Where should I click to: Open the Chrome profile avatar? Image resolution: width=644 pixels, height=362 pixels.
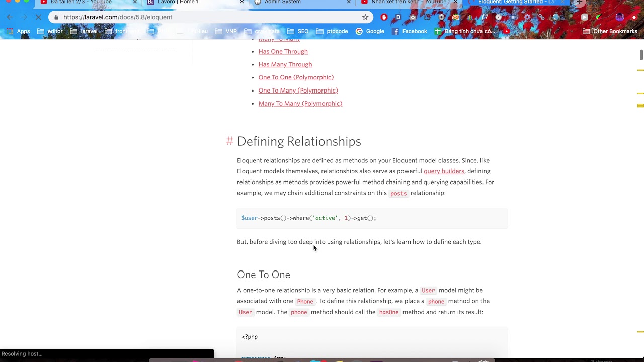click(620, 17)
